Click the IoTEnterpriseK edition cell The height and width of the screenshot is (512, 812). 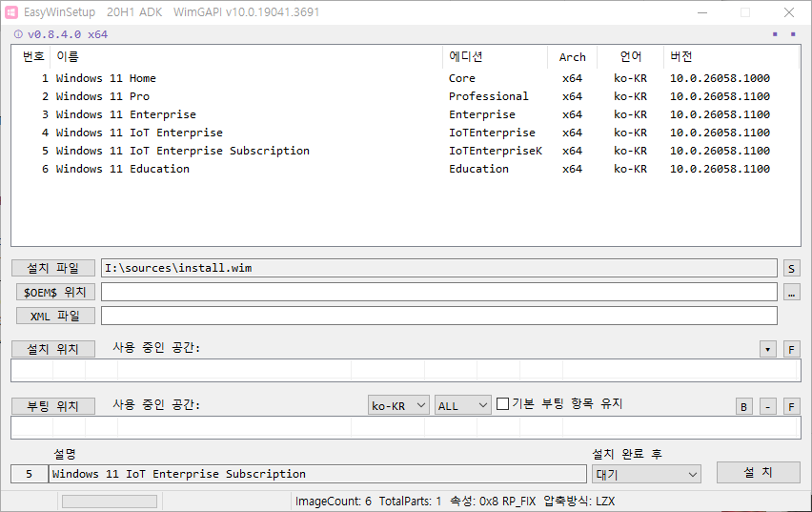click(496, 151)
